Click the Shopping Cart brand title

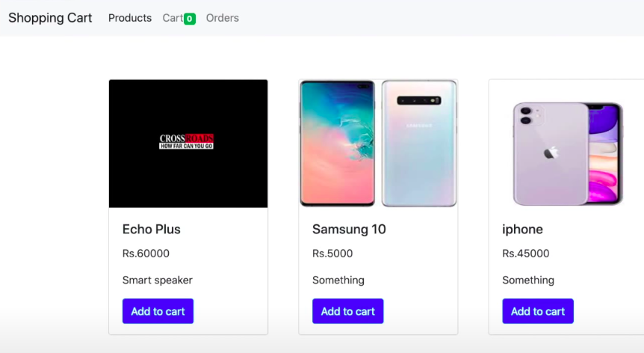tap(50, 18)
